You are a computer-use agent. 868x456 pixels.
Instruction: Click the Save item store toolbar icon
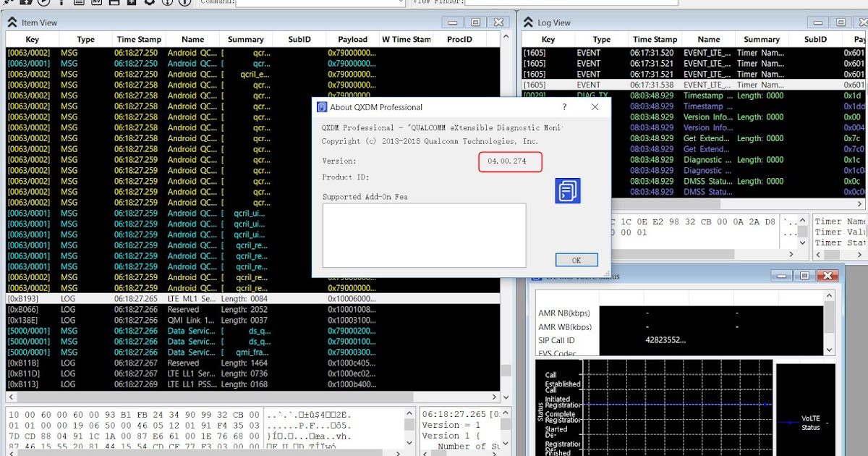point(113,3)
